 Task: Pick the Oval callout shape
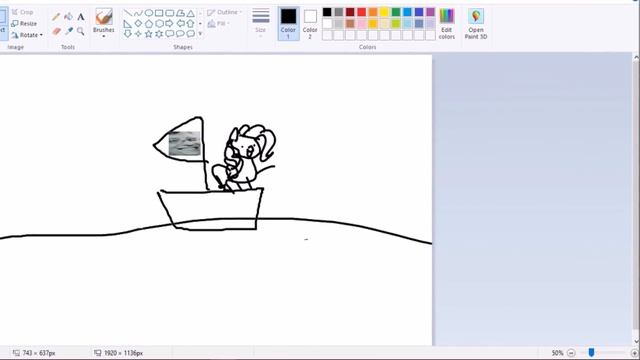click(180, 34)
